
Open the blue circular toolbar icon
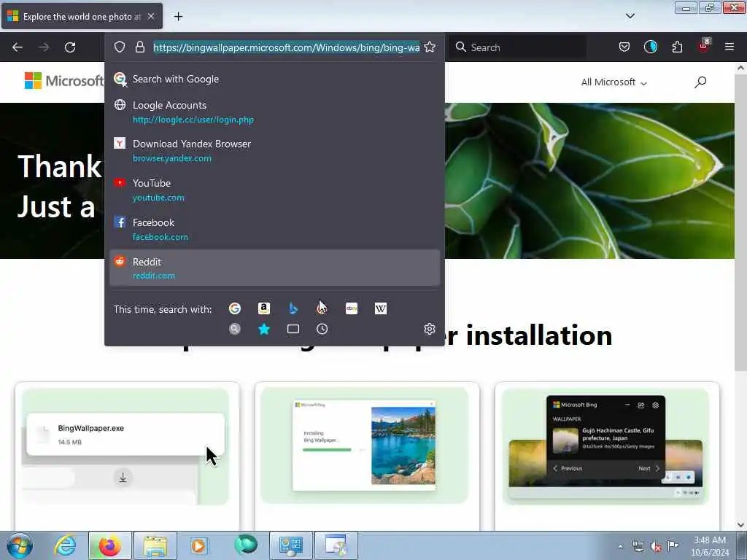click(x=651, y=47)
